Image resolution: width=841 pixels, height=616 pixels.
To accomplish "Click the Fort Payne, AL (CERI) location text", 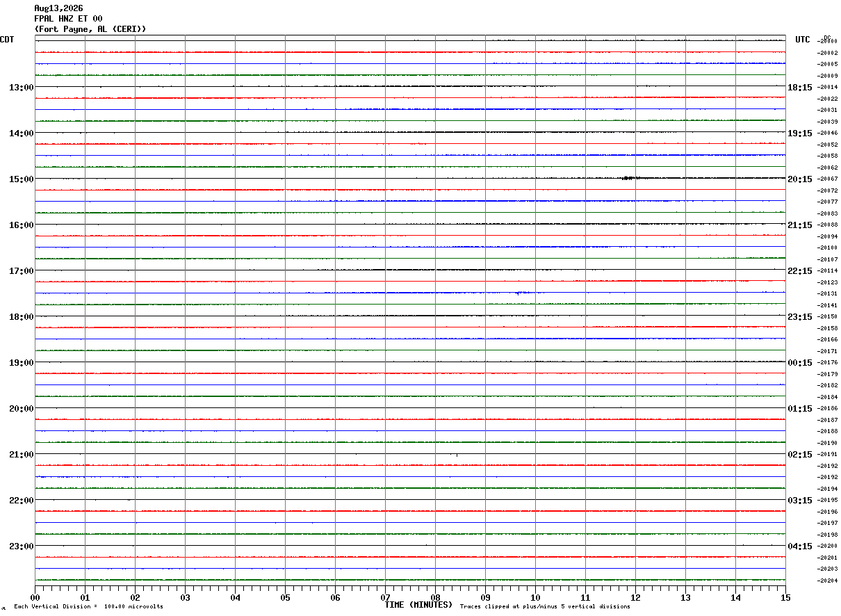I will (90, 29).
